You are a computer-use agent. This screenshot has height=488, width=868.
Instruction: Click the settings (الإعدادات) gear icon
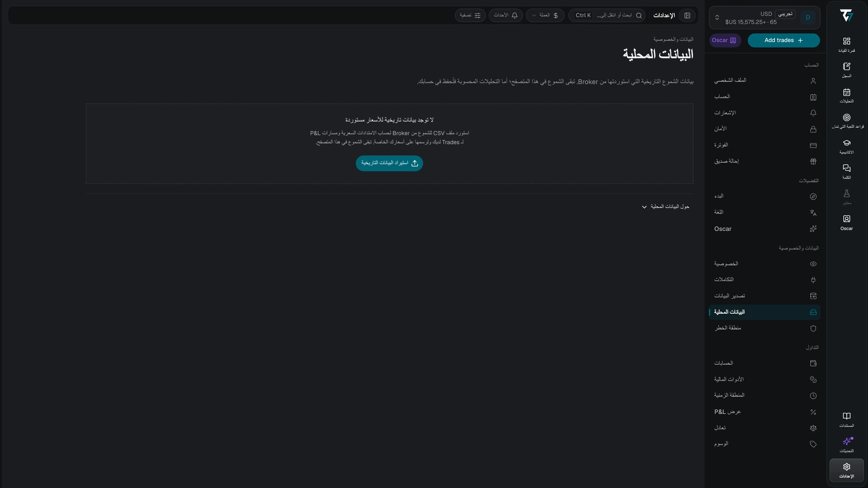[846, 470]
